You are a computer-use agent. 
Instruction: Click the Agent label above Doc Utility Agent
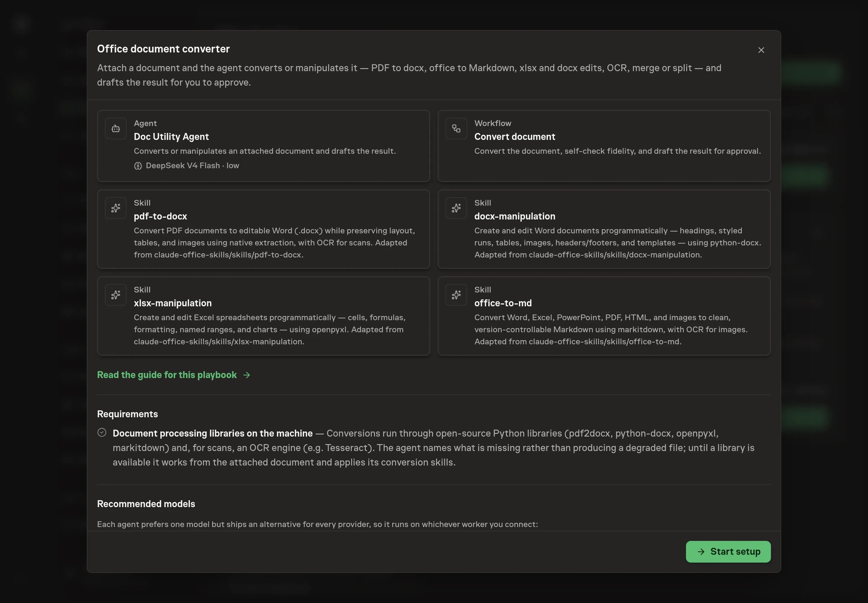[x=145, y=123]
